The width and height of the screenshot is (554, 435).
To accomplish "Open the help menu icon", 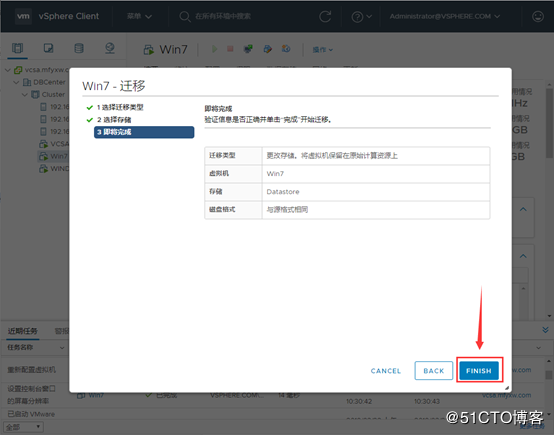I will pyautogui.click(x=361, y=16).
